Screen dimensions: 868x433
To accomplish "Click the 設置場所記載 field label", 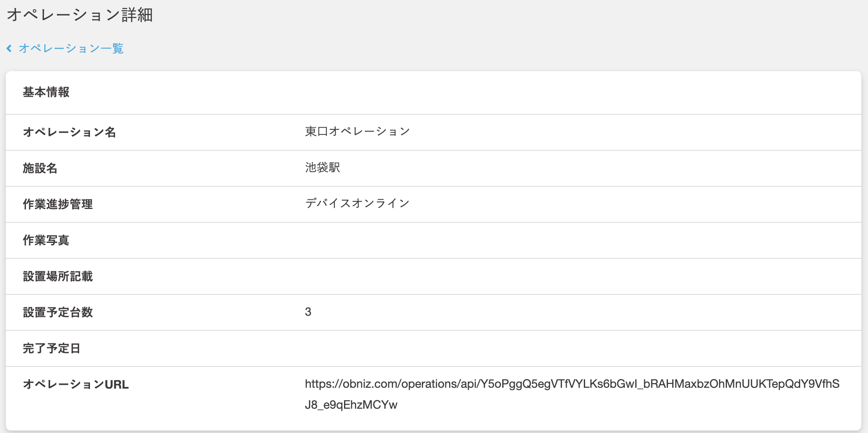I will pos(58,276).
